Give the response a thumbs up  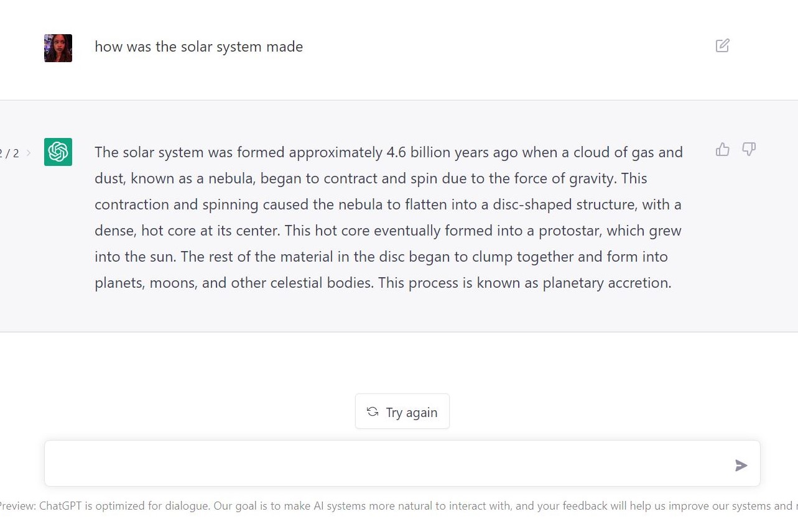point(722,149)
